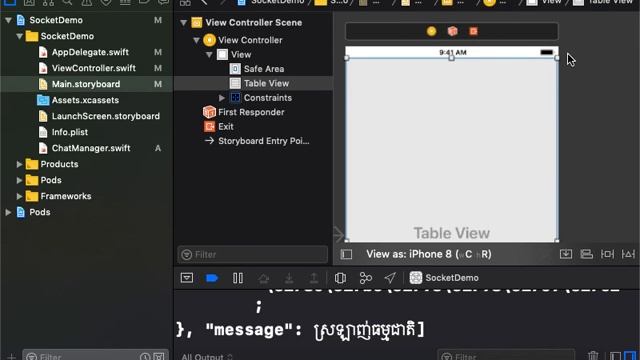Open Info.plist file
Image resolution: width=640 pixels, height=360 pixels.
pos(69,132)
